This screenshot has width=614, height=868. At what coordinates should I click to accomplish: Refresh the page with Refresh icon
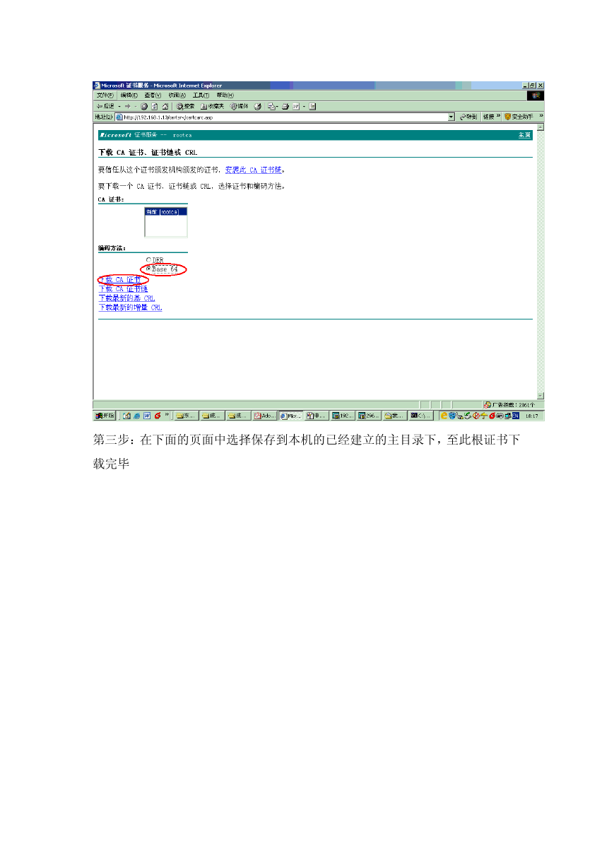pyautogui.click(x=154, y=106)
